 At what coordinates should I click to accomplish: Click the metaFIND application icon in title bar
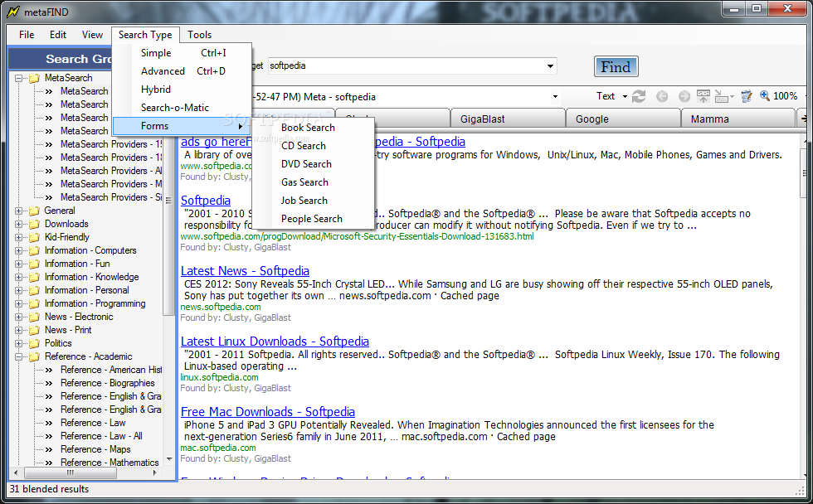pyautogui.click(x=13, y=12)
